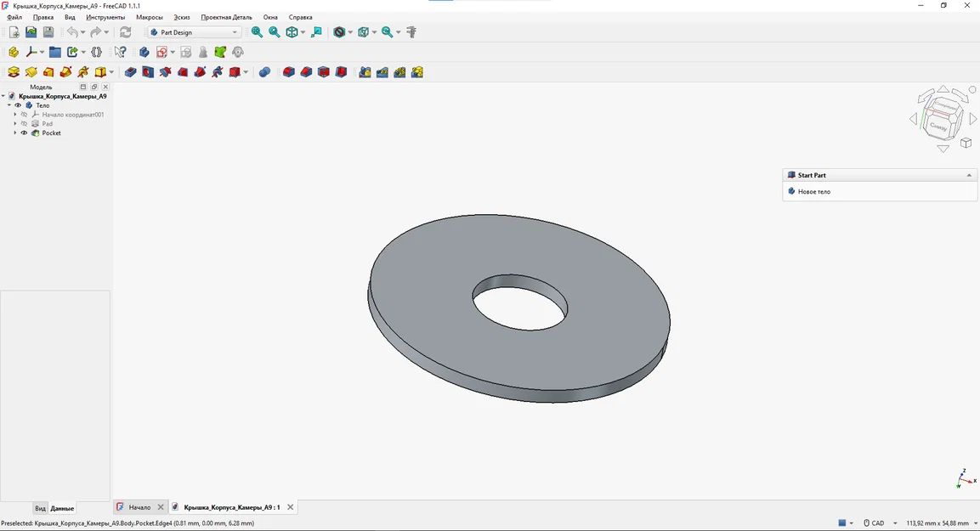Open the redo history dropdown arrow
Viewport: 980px width, 531px height.
106,32
